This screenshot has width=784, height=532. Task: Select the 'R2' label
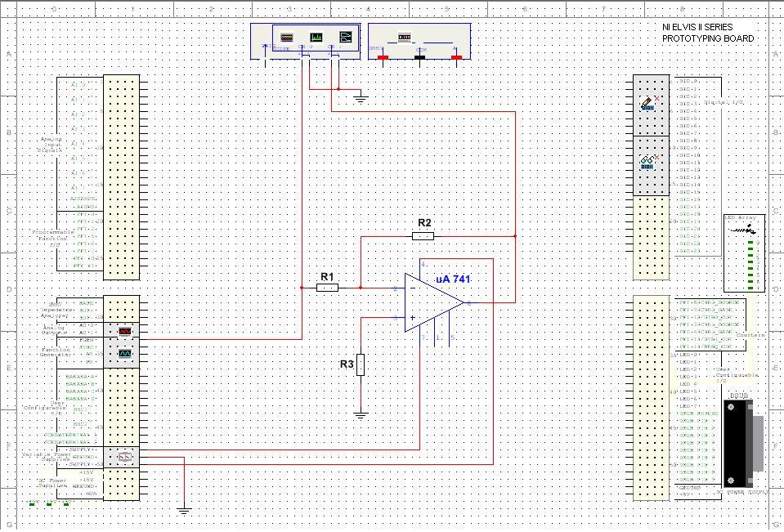[424, 222]
